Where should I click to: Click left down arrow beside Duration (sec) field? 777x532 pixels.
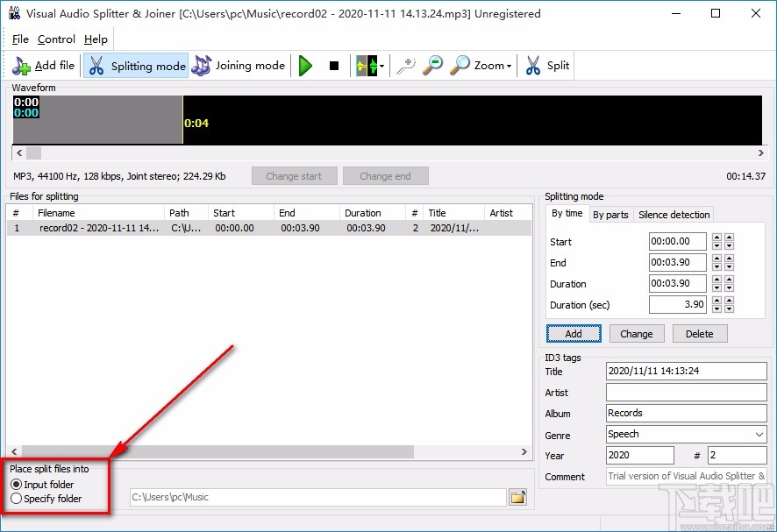(716, 309)
